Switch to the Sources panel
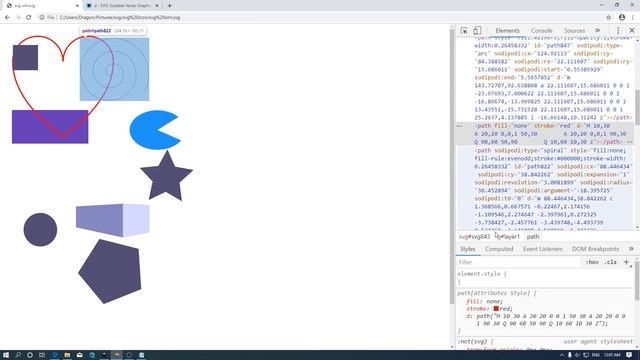Screen dimensions: 640x360 (574, 31)
